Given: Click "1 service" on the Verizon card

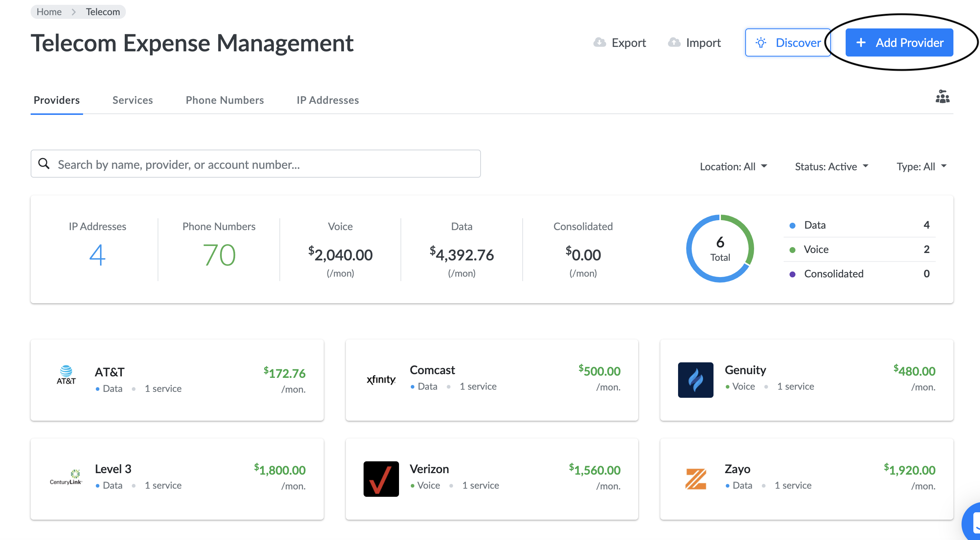Looking at the screenshot, I should tap(481, 485).
